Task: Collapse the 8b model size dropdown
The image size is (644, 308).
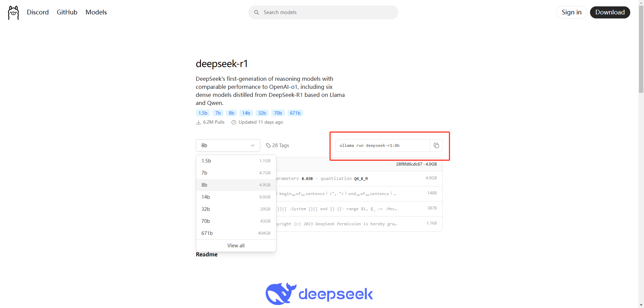Action: [x=228, y=145]
